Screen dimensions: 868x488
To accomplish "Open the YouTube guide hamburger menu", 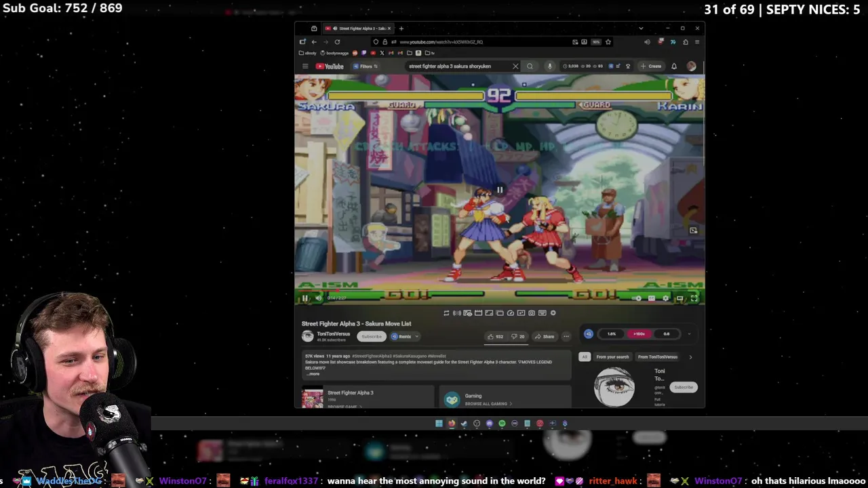I will (305, 66).
